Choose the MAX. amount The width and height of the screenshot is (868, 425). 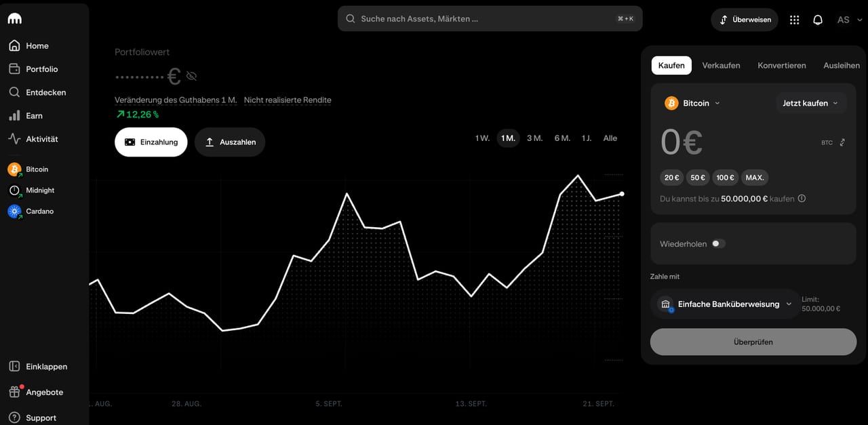[x=755, y=178]
